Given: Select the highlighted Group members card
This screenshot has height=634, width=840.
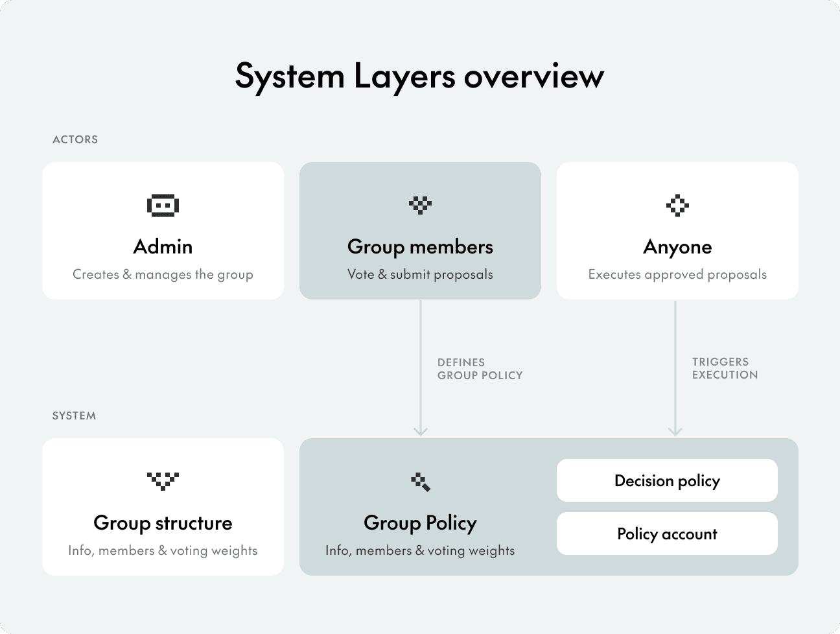Looking at the screenshot, I should [420, 230].
